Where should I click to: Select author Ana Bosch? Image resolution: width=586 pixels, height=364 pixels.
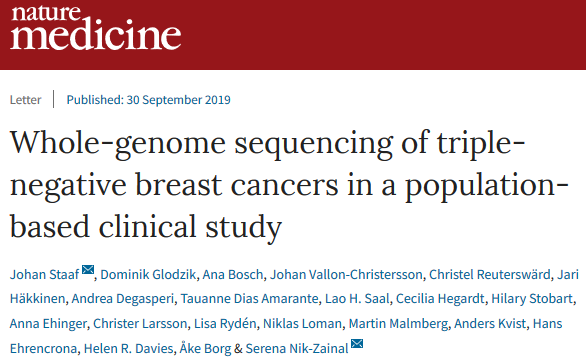pos(233,275)
